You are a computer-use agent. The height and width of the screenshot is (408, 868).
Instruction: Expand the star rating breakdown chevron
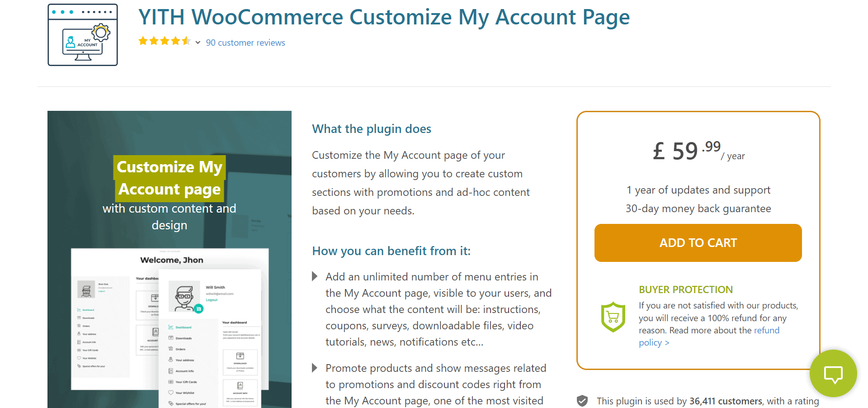coord(198,42)
